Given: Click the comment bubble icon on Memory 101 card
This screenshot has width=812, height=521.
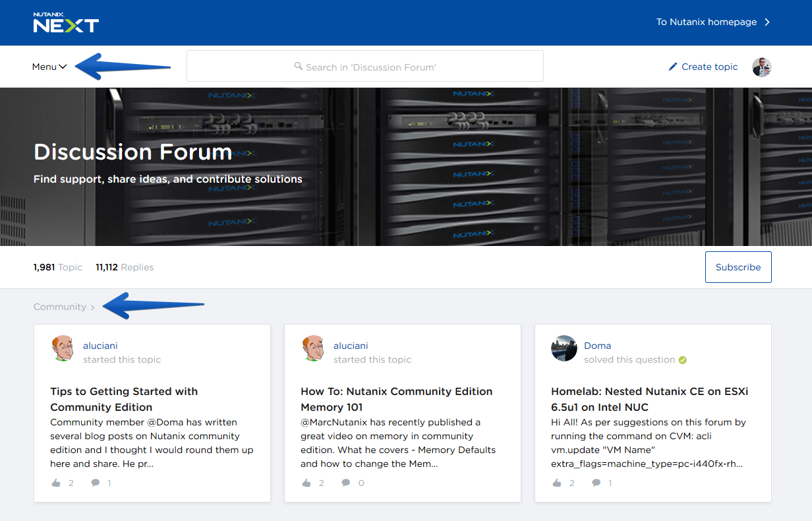Looking at the screenshot, I should click(x=346, y=483).
